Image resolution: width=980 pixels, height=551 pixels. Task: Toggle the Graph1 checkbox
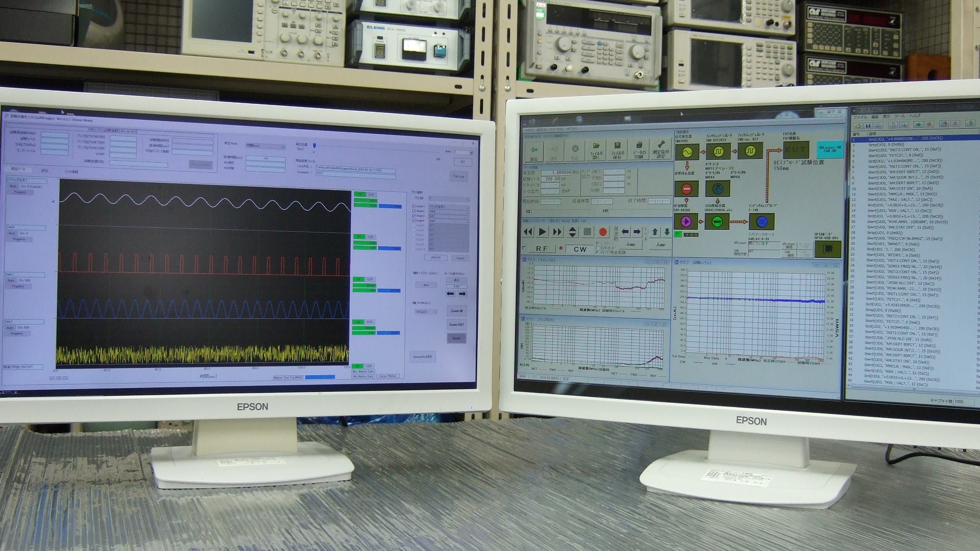coord(414,206)
